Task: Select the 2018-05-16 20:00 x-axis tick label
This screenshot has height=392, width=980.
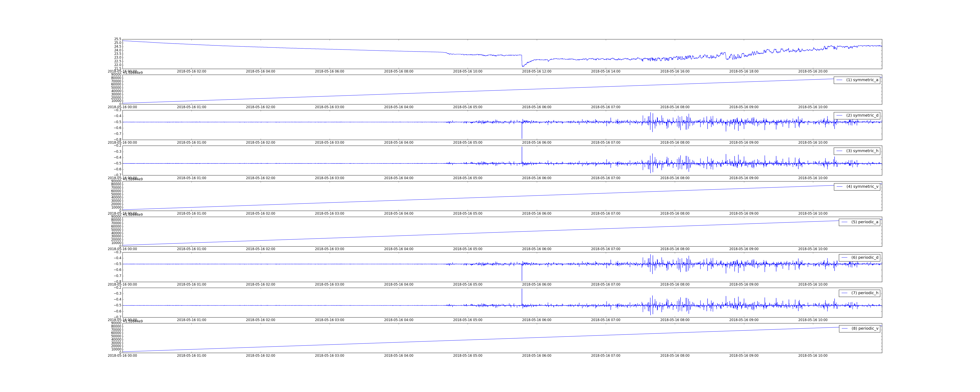Action: pyautogui.click(x=813, y=72)
